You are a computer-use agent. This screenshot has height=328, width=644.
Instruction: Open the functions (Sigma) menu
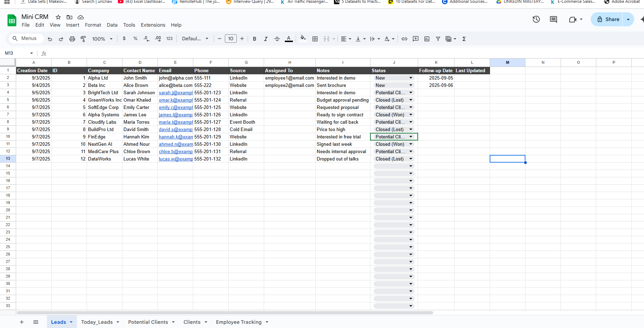click(464, 39)
